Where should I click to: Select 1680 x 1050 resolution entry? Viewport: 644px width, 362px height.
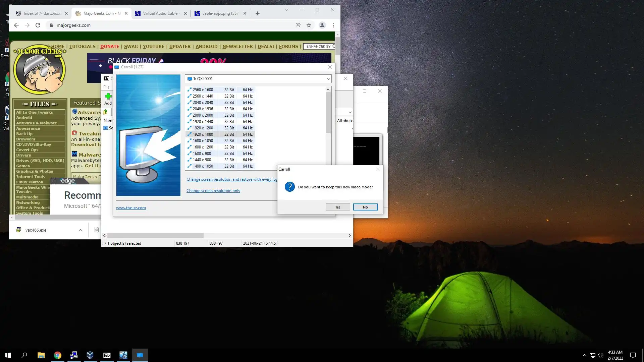tap(203, 141)
